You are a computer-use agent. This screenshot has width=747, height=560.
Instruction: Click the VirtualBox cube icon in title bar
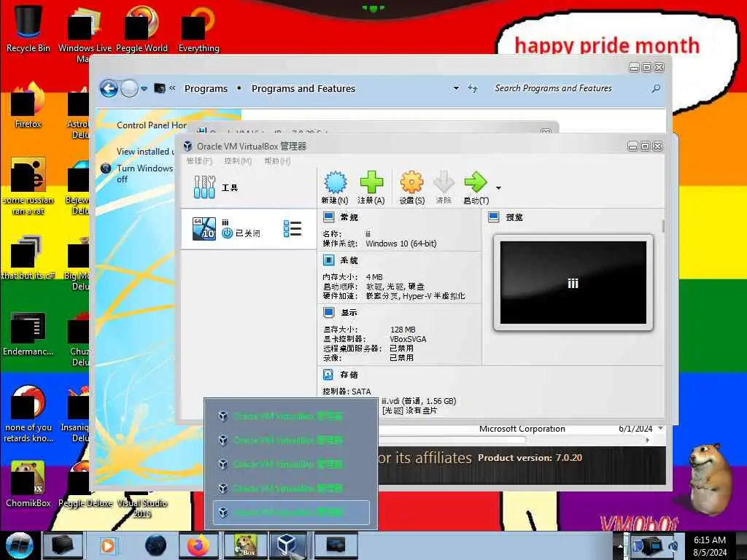click(187, 146)
